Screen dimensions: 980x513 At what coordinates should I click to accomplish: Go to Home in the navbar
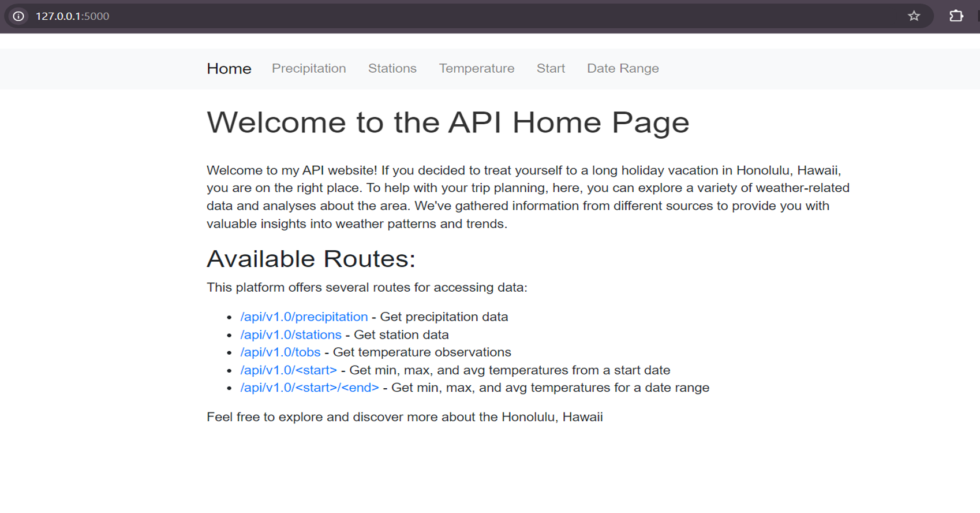pyautogui.click(x=229, y=69)
